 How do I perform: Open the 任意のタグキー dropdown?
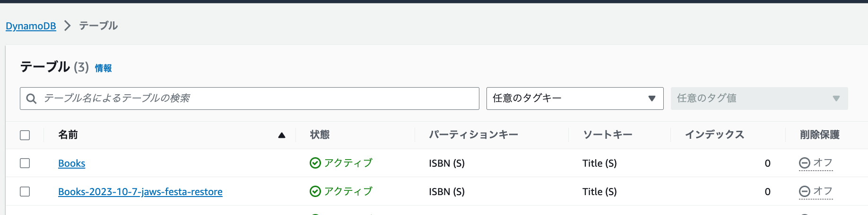(575, 99)
